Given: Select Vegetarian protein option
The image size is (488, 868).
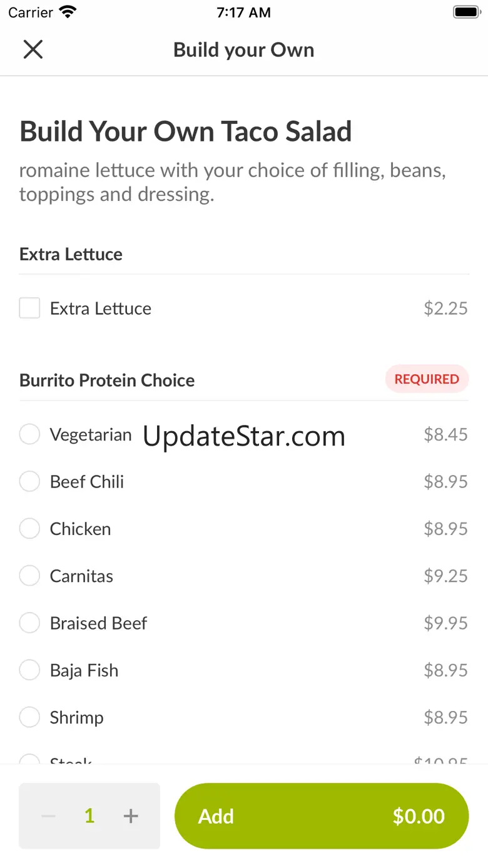Looking at the screenshot, I should (29, 434).
